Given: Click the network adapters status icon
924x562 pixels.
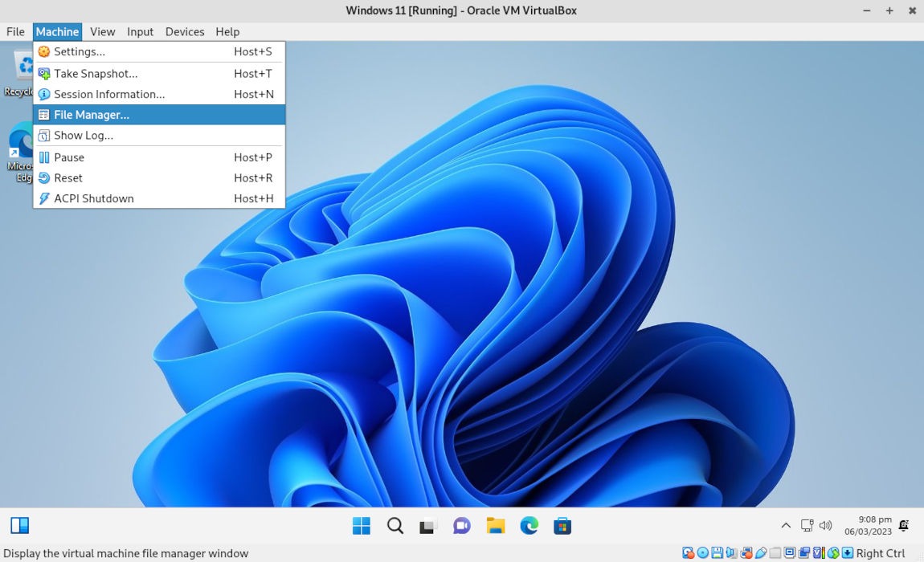Looking at the screenshot, I should (x=746, y=552).
